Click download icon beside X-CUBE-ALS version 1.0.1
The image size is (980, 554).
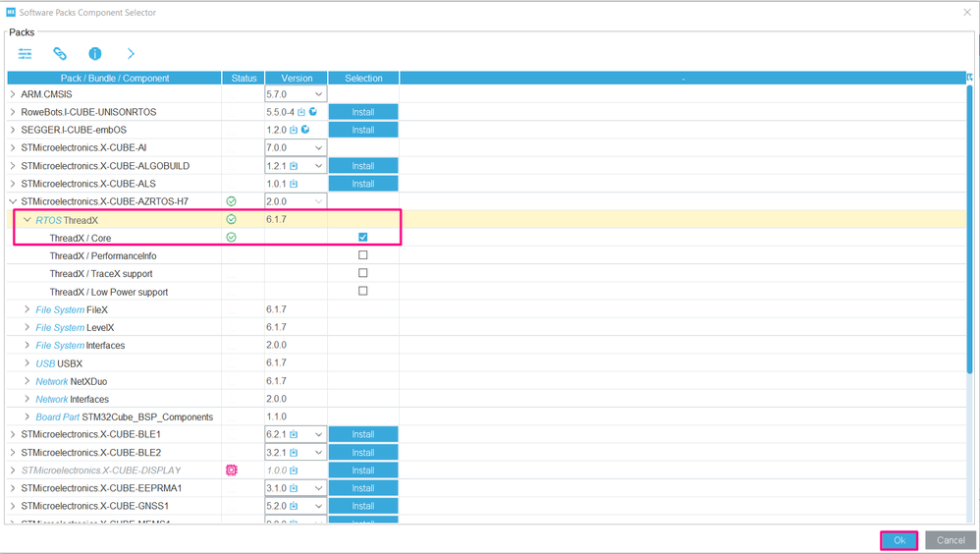coord(294,184)
